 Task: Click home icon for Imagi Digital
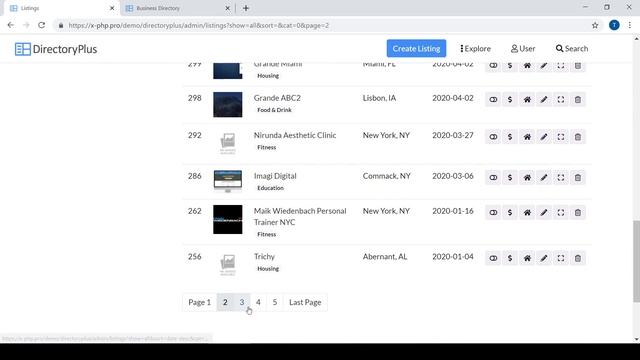527,178
